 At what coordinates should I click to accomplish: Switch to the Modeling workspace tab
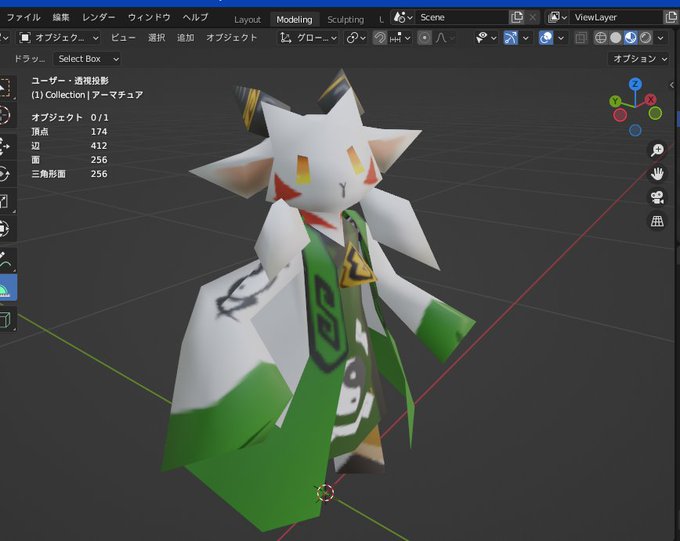pos(294,20)
